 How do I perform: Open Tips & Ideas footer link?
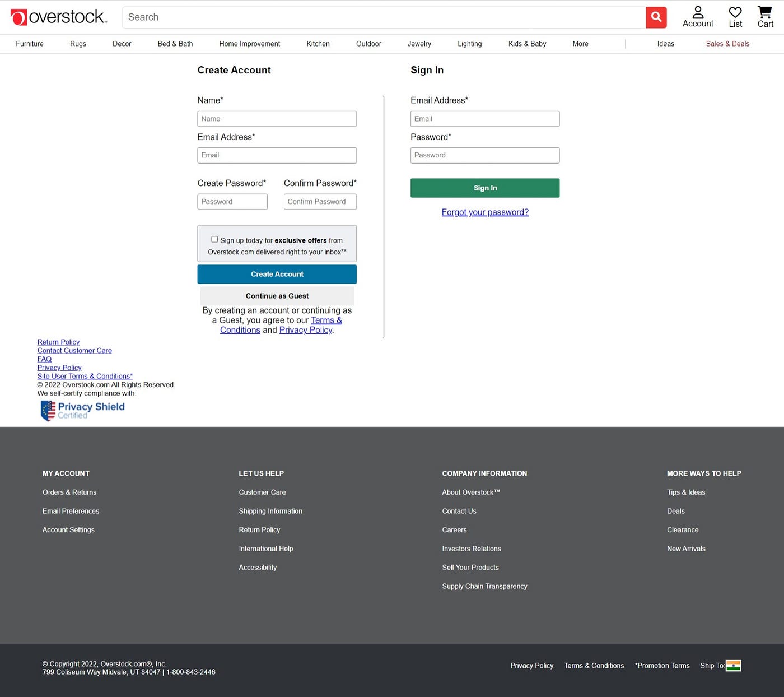coord(686,492)
